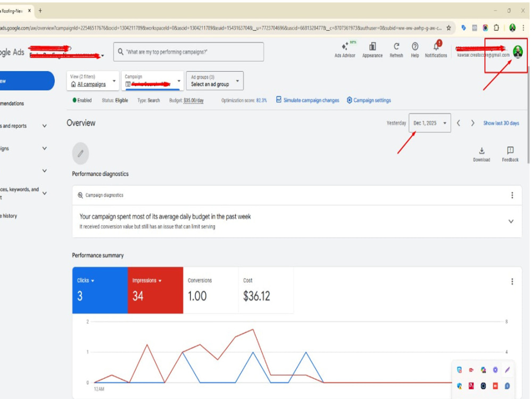
Task: Change the Clicks metric via its dropdown
Action: coord(86,280)
